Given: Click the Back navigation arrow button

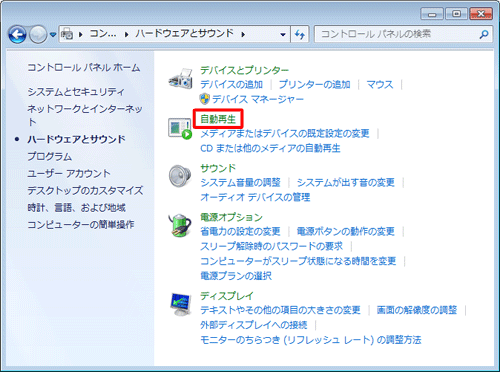Looking at the screenshot, I should (x=17, y=34).
